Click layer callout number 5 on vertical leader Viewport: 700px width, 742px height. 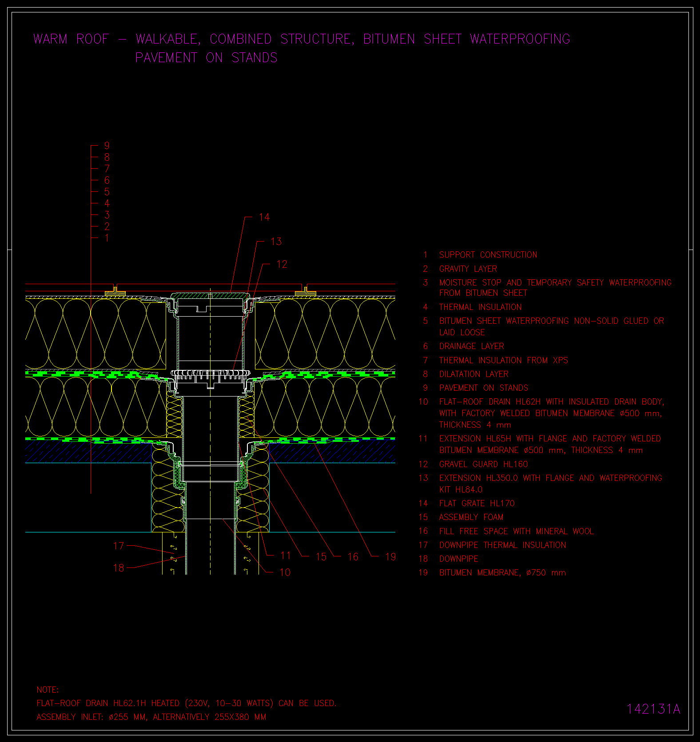pyautogui.click(x=107, y=192)
